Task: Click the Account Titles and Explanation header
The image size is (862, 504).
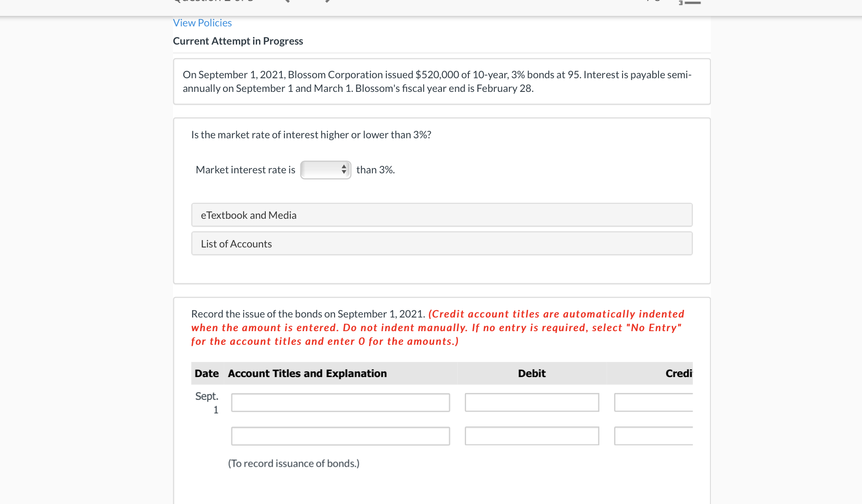Action: [307, 373]
